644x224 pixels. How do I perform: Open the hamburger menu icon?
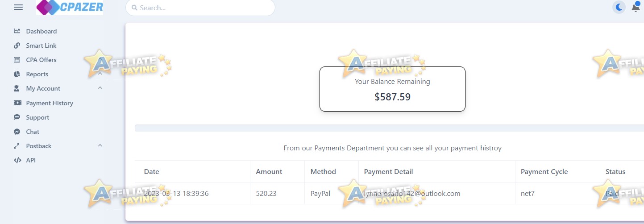18,7
